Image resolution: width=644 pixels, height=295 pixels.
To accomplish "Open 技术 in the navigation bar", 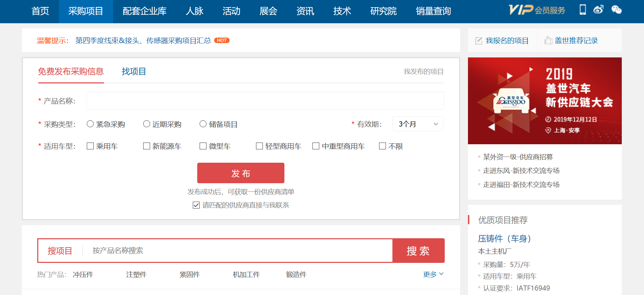I will pyautogui.click(x=342, y=11).
